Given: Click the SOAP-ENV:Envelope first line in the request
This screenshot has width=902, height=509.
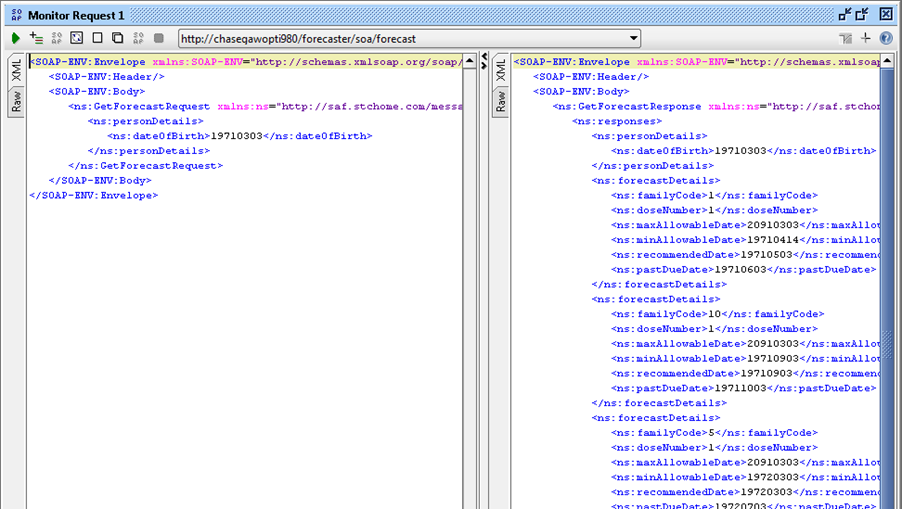Looking at the screenshot, I should click(246, 62).
